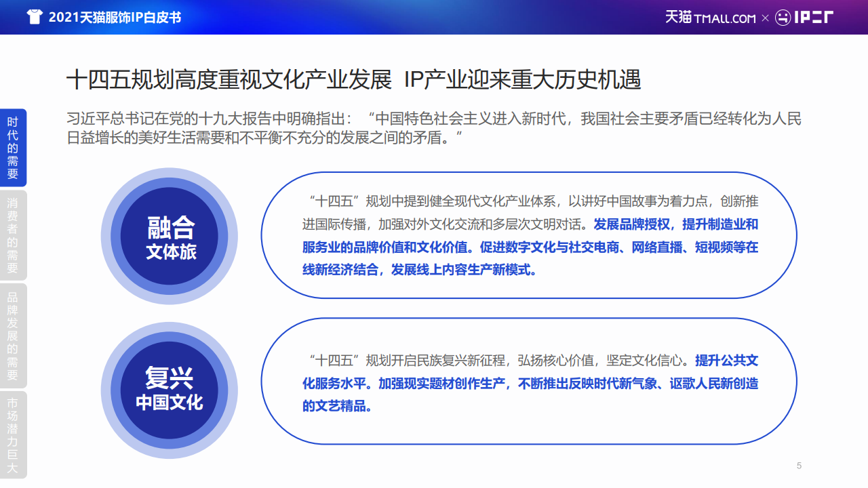
Task: Click the IPCF face logo icon
Action: 783,18
